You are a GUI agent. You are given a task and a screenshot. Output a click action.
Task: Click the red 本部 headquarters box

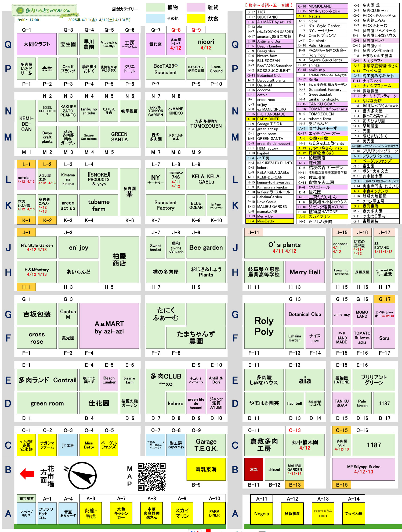(253, 469)
